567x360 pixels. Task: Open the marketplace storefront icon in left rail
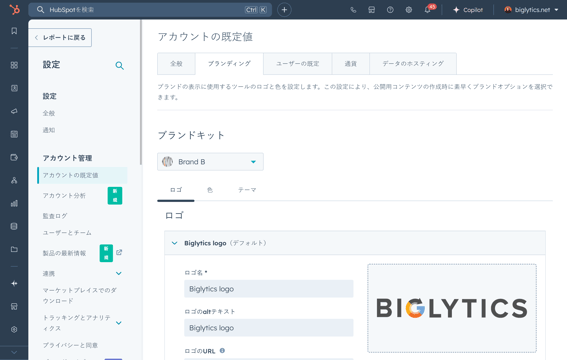[14, 307]
